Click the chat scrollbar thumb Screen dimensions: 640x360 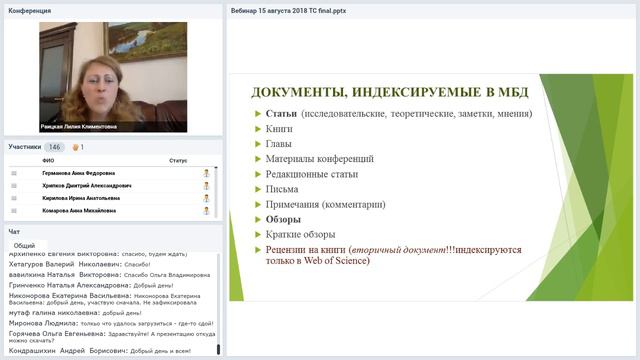[x=218, y=349]
